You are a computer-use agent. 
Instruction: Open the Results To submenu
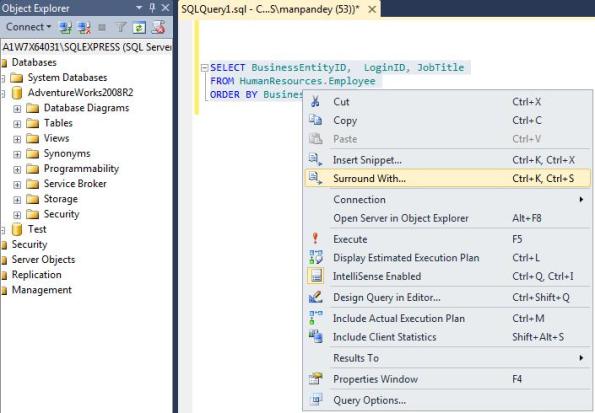click(x=447, y=358)
